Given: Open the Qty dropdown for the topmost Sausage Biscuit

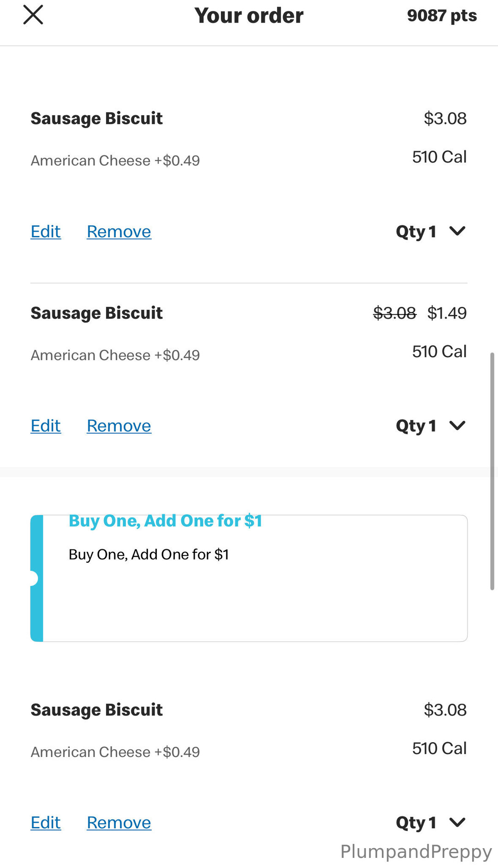Looking at the screenshot, I should (431, 231).
